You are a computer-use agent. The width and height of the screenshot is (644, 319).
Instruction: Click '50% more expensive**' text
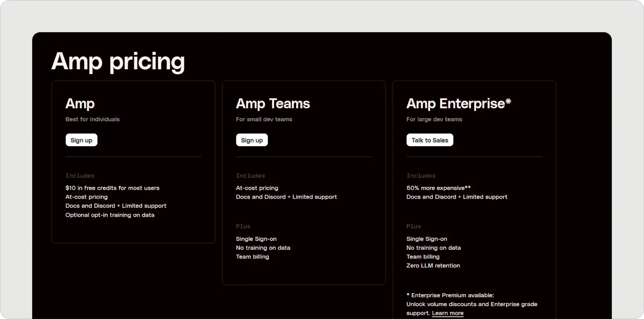pos(438,188)
